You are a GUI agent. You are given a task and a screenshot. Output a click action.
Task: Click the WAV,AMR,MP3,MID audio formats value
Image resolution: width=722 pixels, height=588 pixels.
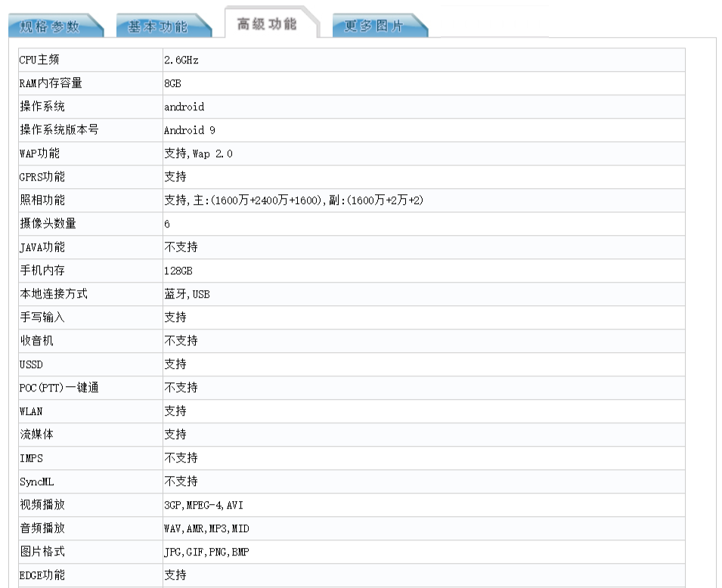click(x=206, y=528)
